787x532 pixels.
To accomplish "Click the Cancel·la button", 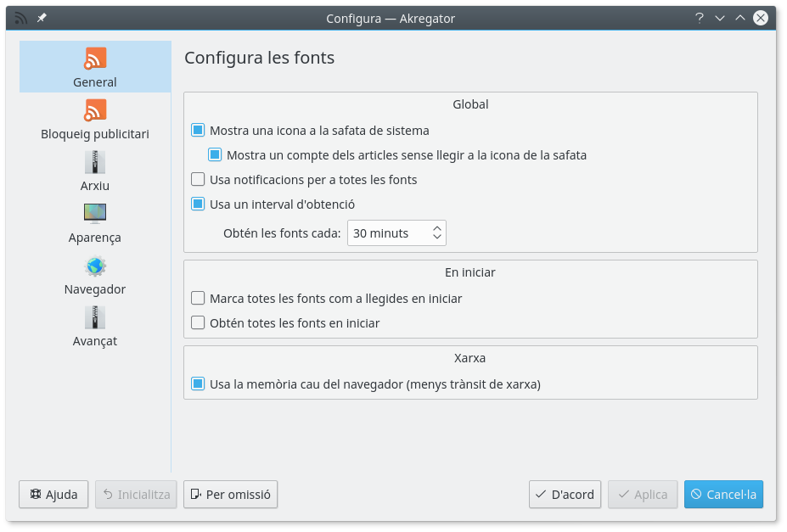I will tap(723, 495).
